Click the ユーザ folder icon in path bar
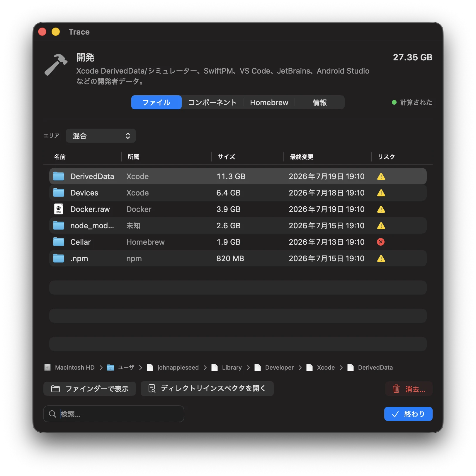476x476 pixels. (x=110, y=368)
